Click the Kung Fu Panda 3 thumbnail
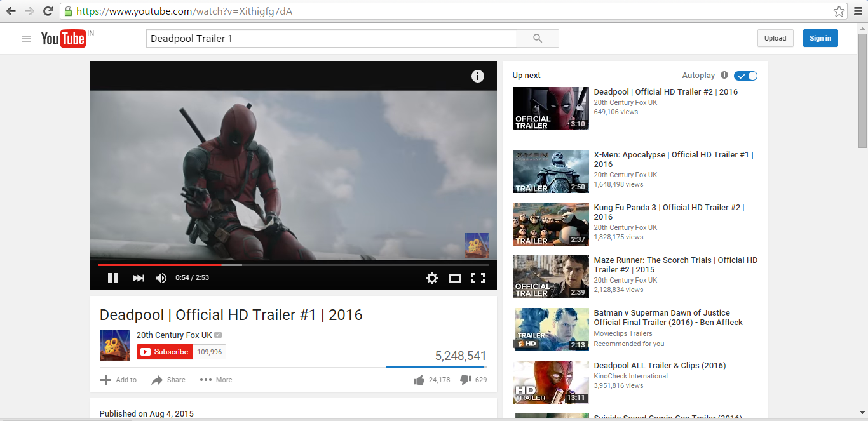868x421 pixels. pos(550,224)
